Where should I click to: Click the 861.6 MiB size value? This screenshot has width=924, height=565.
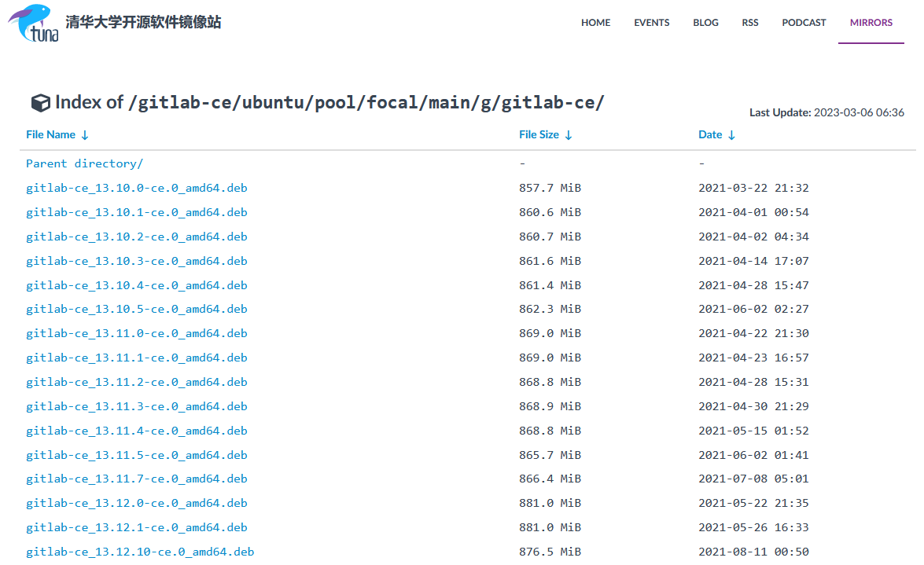(x=550, y=261)
